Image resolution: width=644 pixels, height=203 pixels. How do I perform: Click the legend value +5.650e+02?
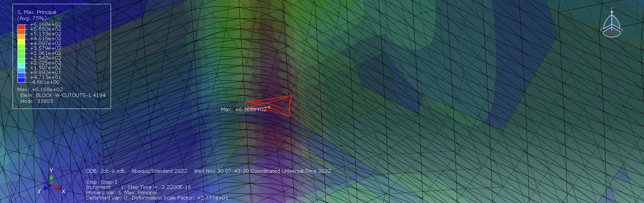pos(45,29)
